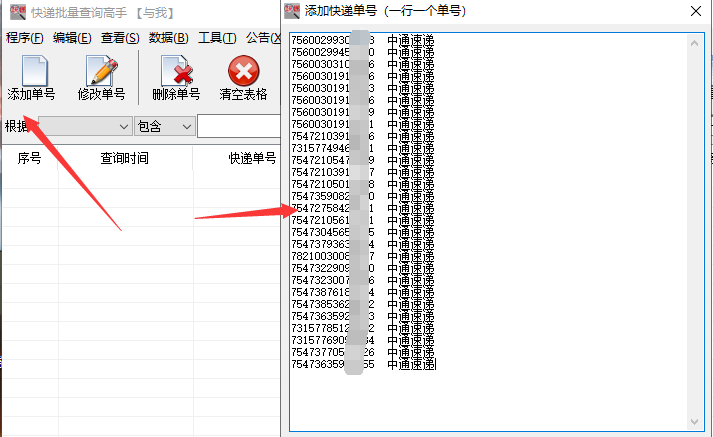Click the 添加单号 add-number toolbar icon

pyautogui.click(x=33, y=70)
